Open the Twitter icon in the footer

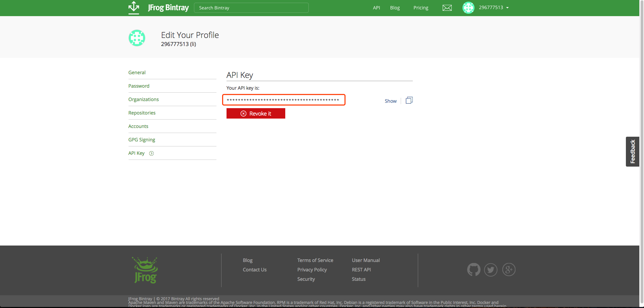click(491, 269)
